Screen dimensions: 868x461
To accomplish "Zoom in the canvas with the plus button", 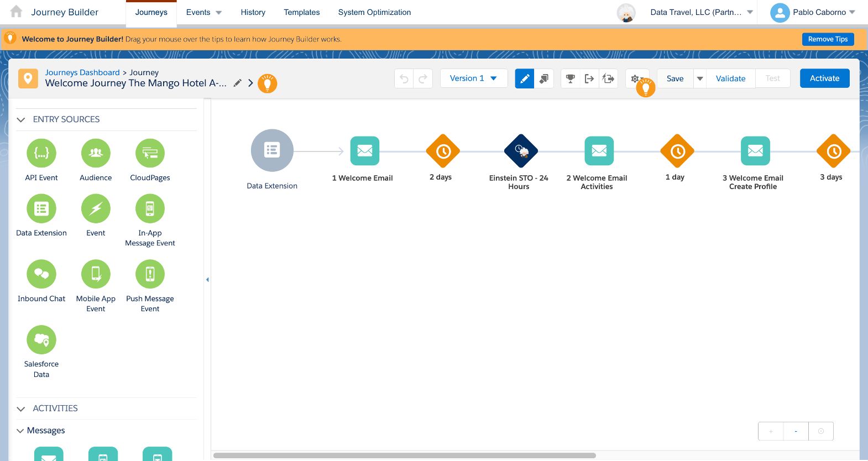I will point(771,431).
